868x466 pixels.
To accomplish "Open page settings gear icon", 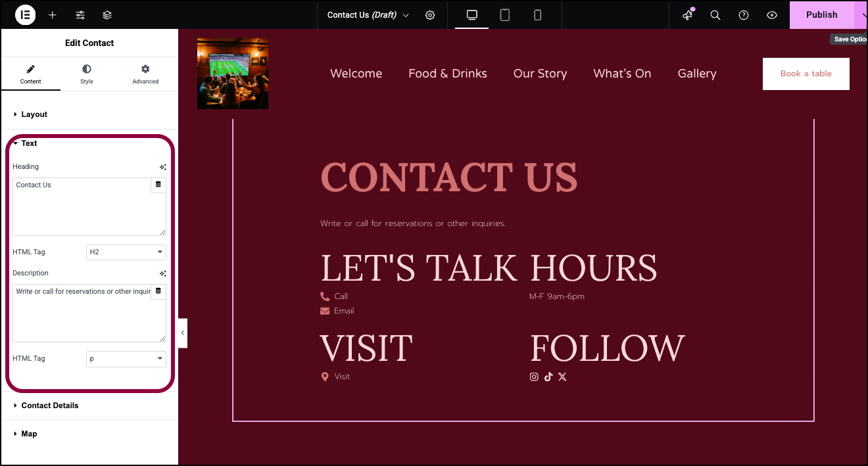I will pos(430,15).
